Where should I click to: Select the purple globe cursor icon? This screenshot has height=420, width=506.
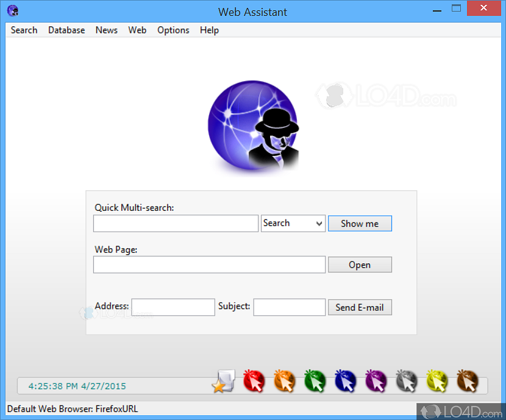(x=376, y=380)
